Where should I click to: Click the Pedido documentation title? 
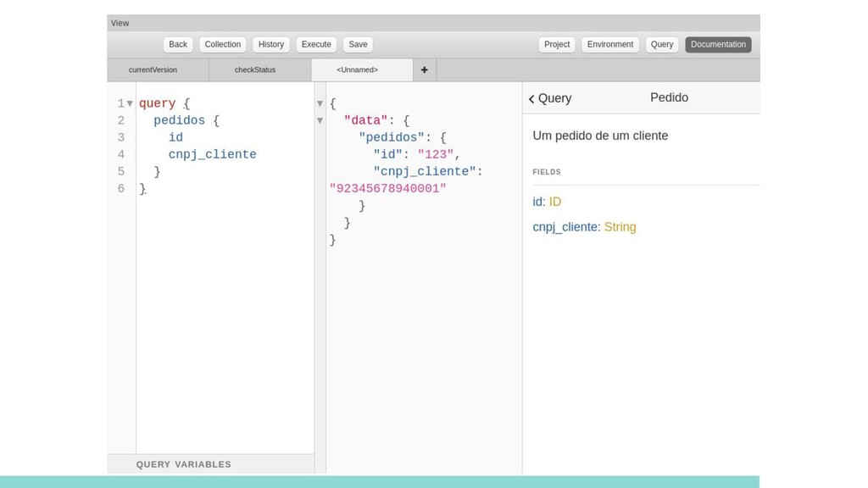click(669, 97)
